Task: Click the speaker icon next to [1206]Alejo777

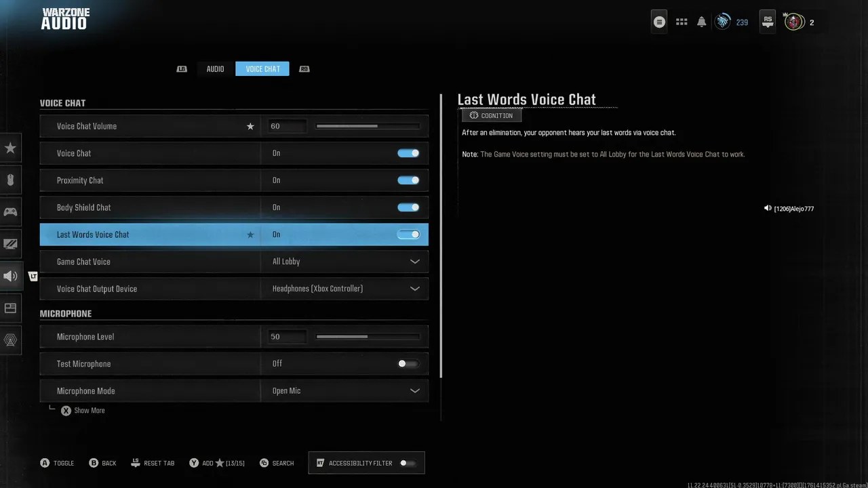Action: click(768, 209)
